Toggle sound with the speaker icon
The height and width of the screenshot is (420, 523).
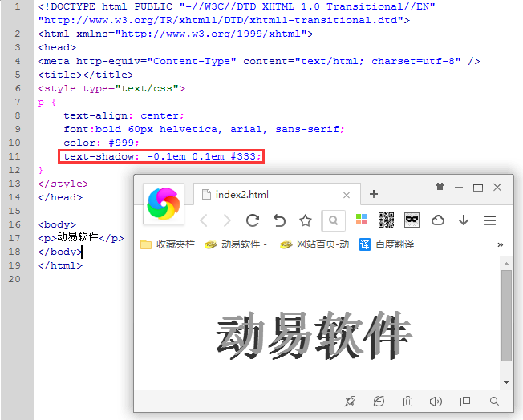pyautogui.click(x=436, y=401)
